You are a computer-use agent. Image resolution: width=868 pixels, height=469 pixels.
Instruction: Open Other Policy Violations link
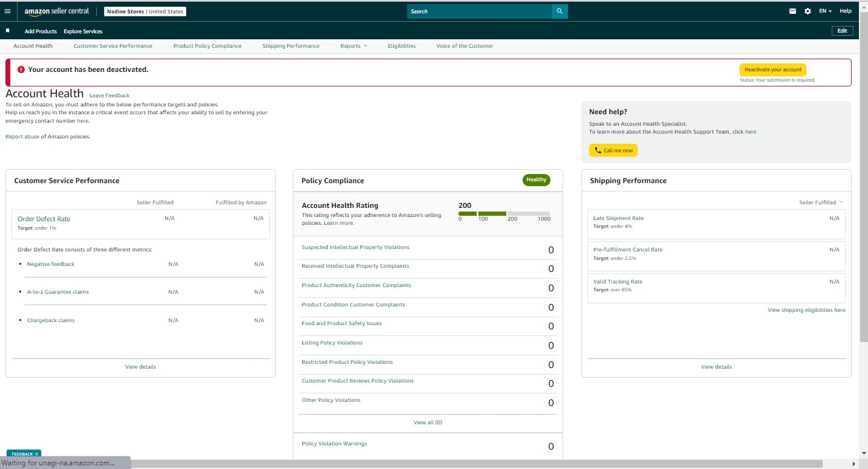331,400
